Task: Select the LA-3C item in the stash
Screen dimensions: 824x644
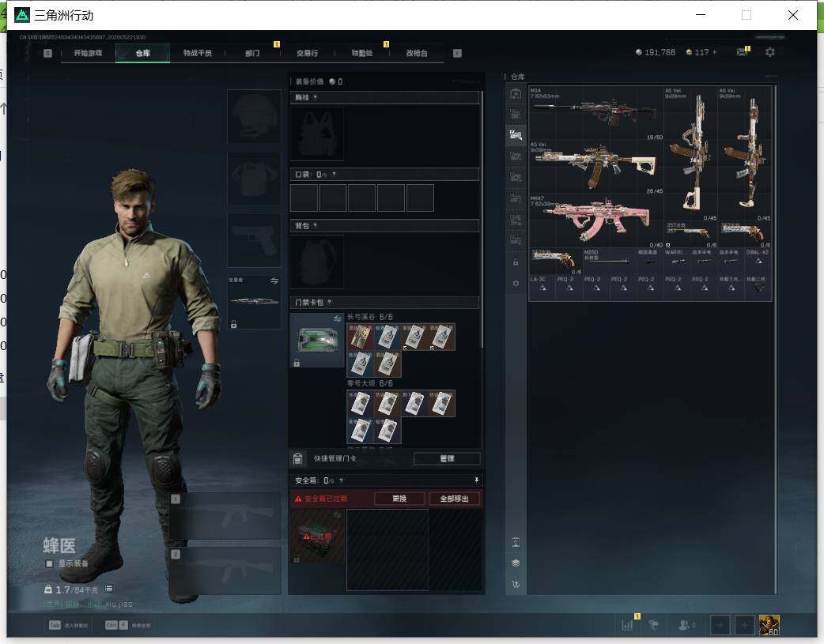Action: click(x=542, y=288)
